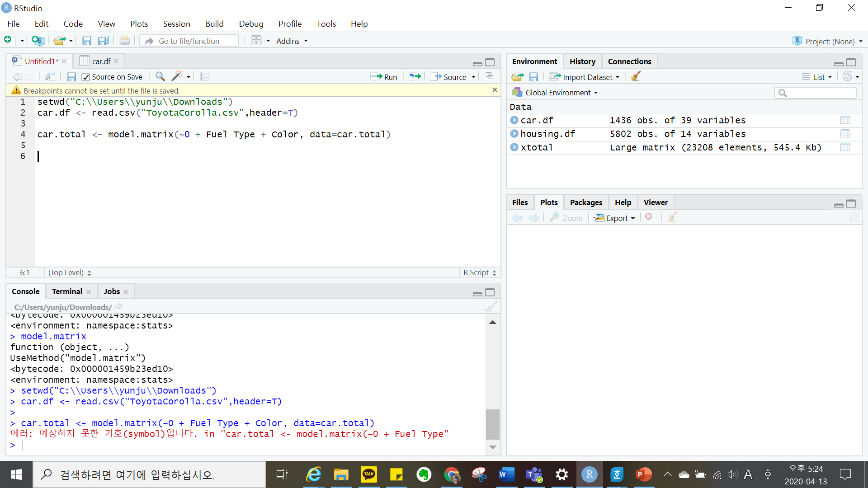
Task: Open the Session menu
Action: [176, 23]
